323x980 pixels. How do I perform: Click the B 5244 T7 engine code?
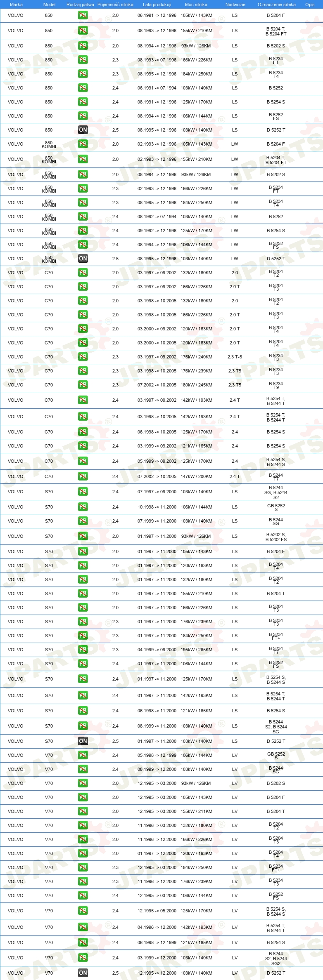[276, 477]
